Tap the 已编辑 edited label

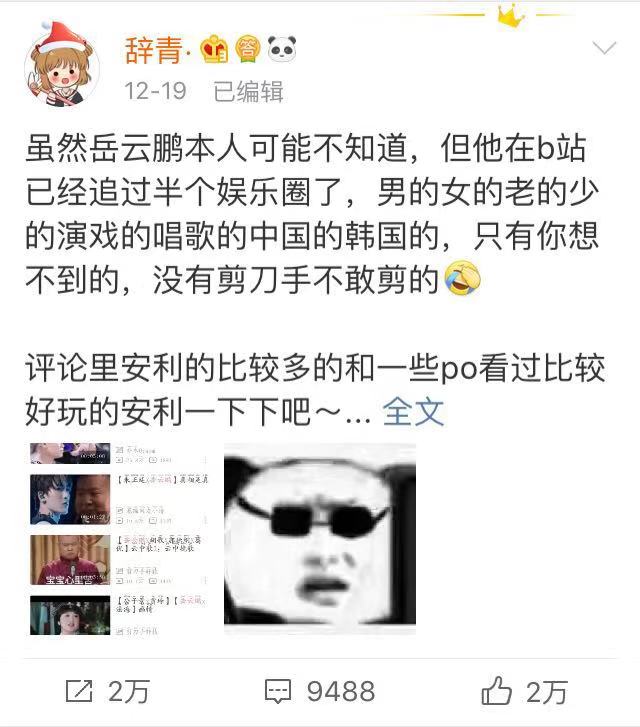click(248, 91)
